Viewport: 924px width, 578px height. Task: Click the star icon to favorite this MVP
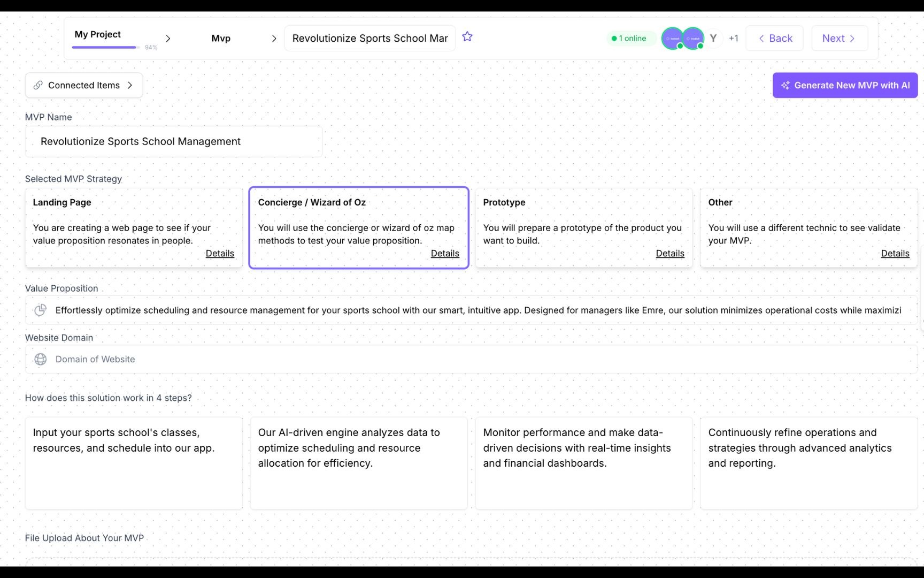coord(467,36)
